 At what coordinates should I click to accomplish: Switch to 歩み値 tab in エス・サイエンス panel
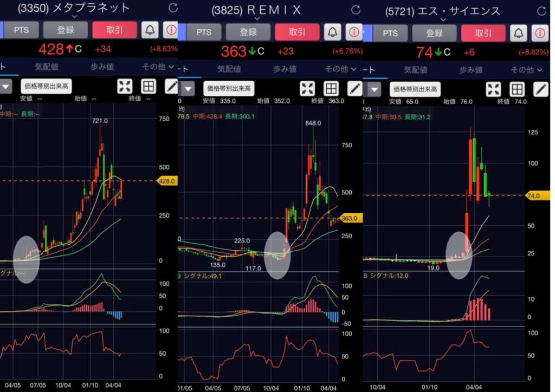[471, 70]
